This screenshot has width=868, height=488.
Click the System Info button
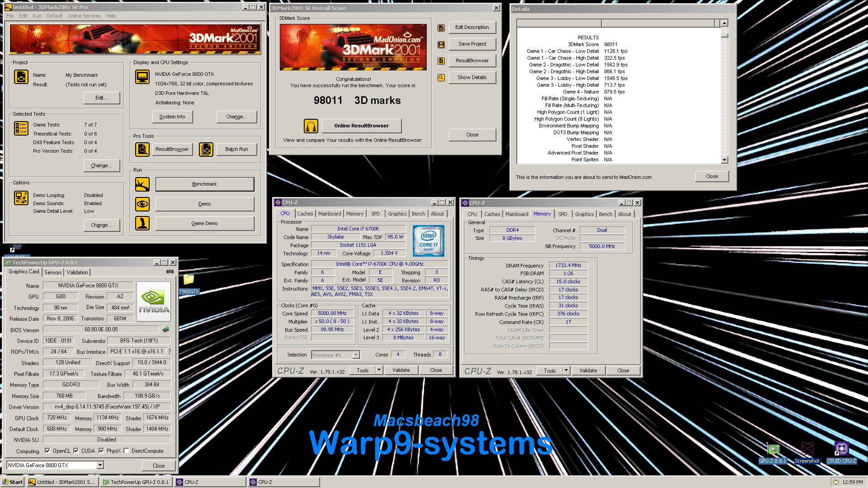point(172,117)
